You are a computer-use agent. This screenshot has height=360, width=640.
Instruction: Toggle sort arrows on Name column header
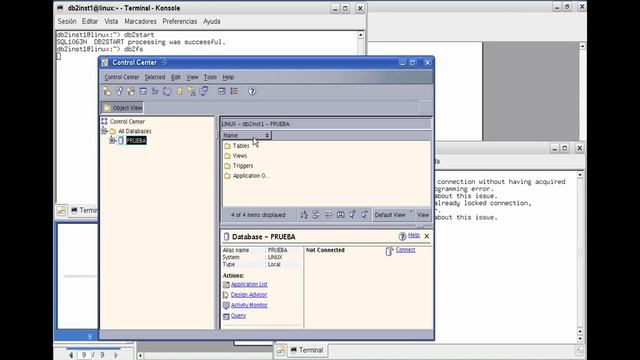267,136
